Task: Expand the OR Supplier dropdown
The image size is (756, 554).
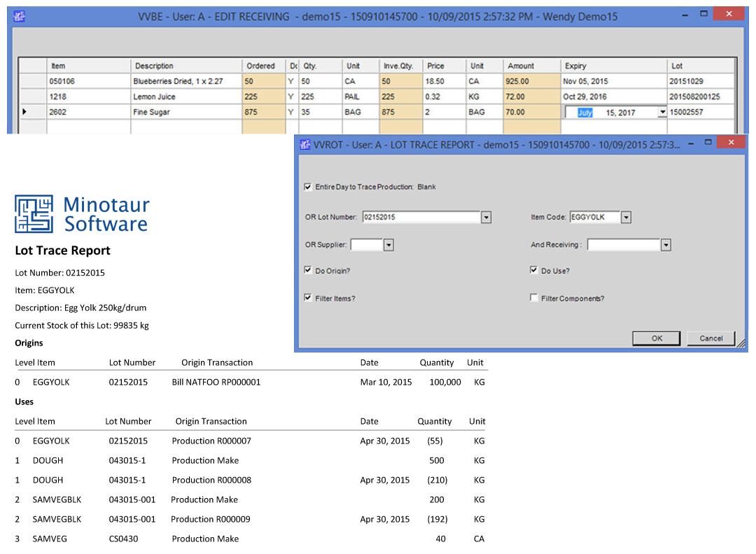Action: (388, 245)
